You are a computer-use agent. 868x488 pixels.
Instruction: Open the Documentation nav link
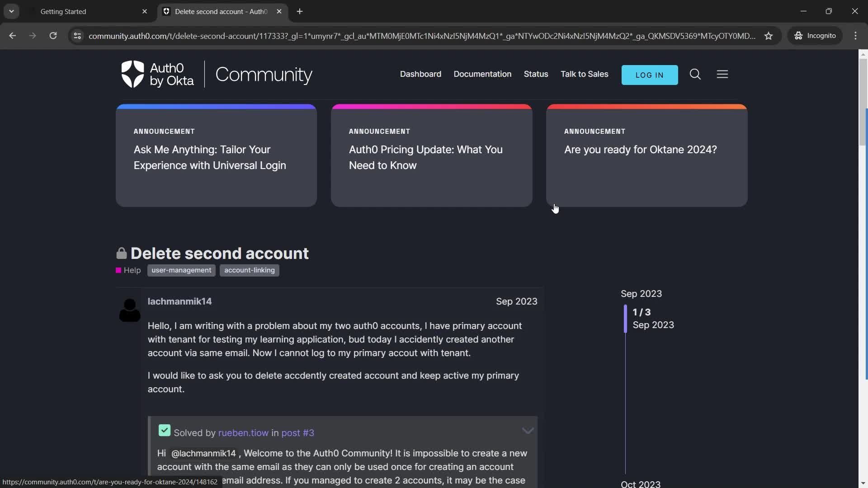(482, 74)
